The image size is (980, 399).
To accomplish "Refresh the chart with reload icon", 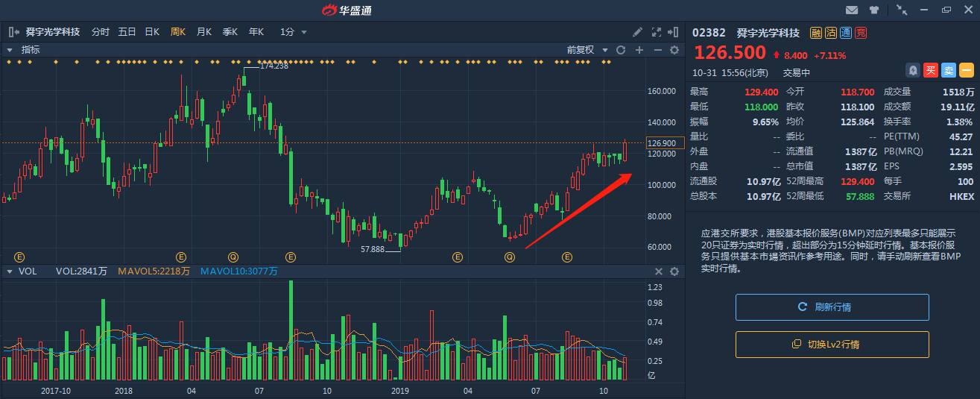I will (620, 50).
